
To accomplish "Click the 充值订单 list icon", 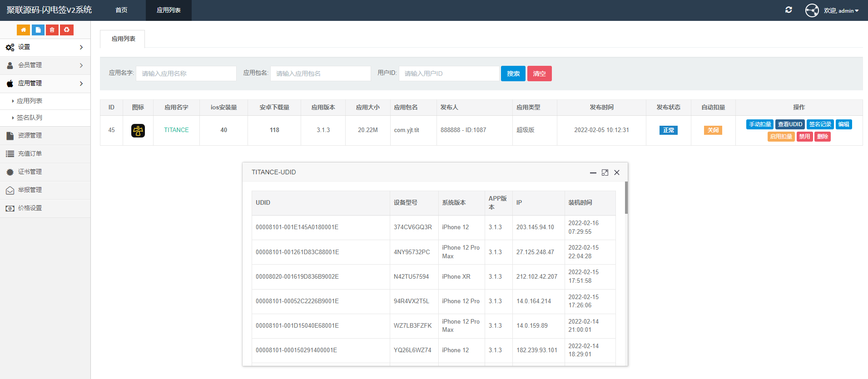I will 10,154.
